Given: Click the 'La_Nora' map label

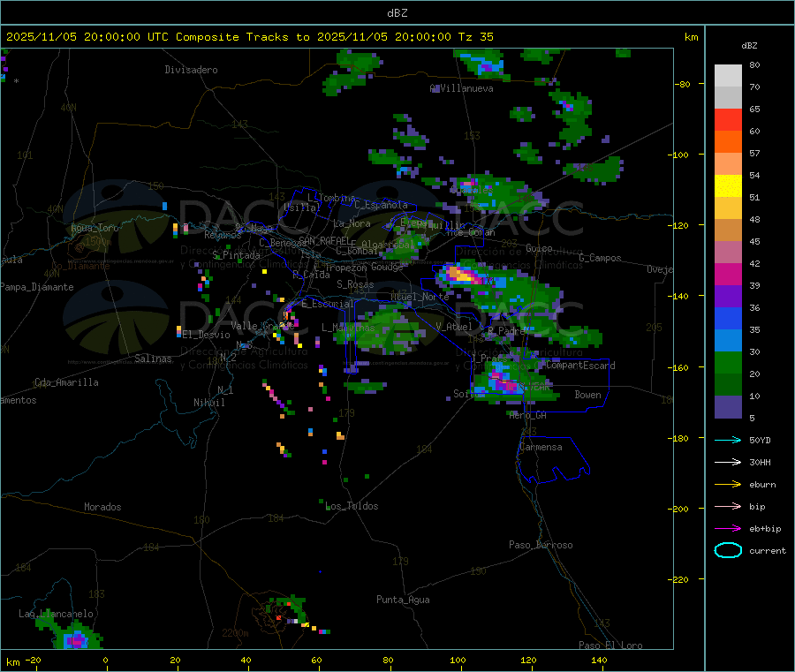Looking at the screenshot, I should pos(352,223).
